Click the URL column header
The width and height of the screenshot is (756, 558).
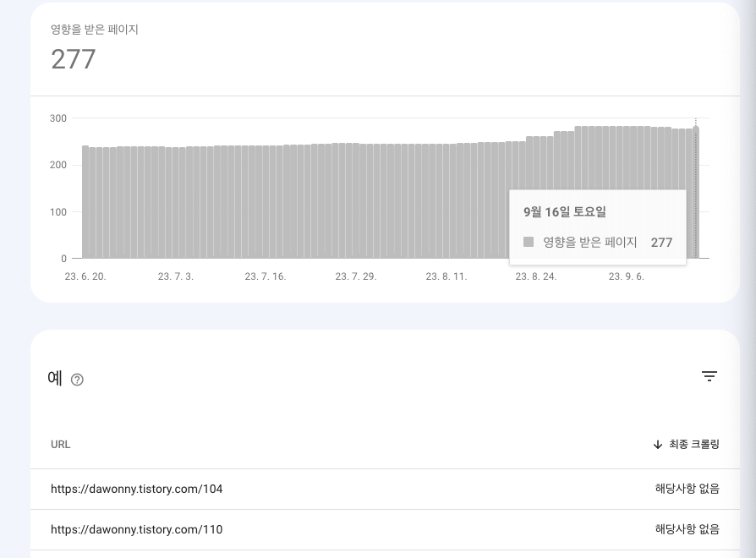(x=61, y=444)
